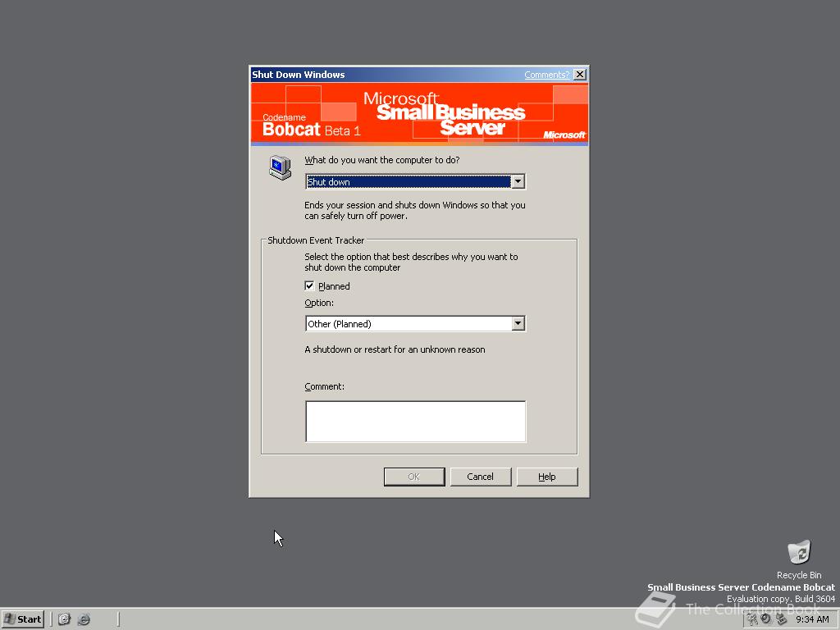Viewport: 840px width, 630px height.
Task: Click the Shutdown Event Tracker group label
Action: click(316, 240)
